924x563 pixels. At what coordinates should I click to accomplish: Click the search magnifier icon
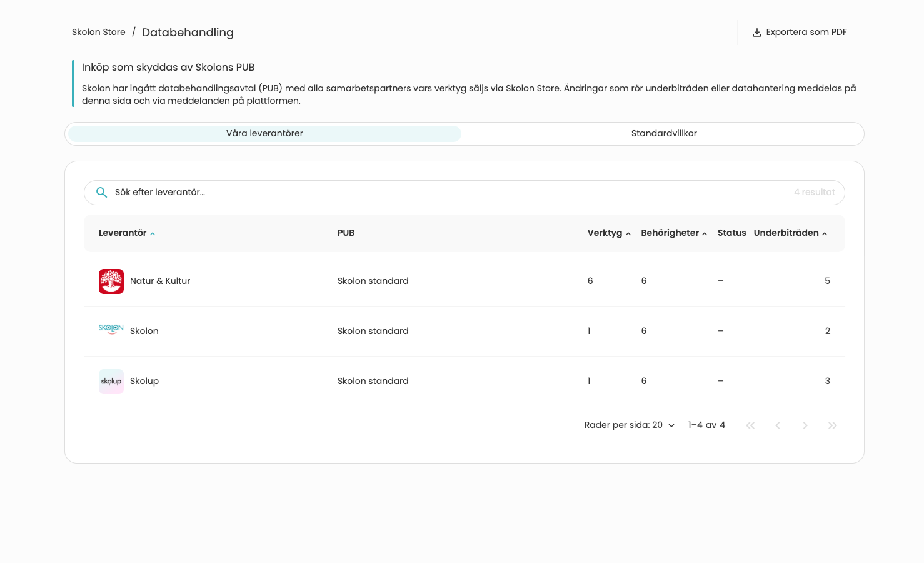click(101, 193)
